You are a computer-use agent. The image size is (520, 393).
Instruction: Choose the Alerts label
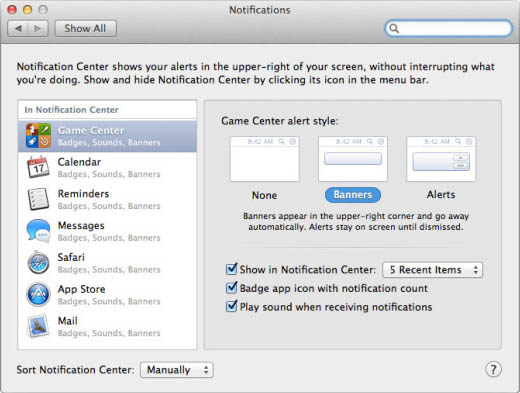(441, 194)
